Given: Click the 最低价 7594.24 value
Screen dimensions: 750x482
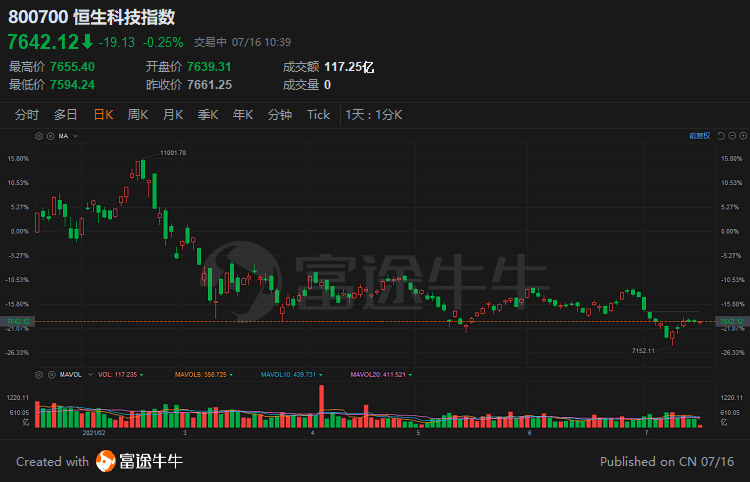Looking at the screenshot, I should 72,85.
